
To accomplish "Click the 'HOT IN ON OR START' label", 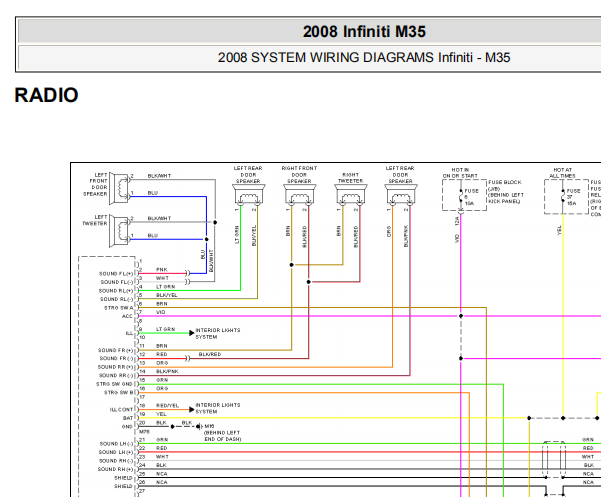I will tap(460, 172).
